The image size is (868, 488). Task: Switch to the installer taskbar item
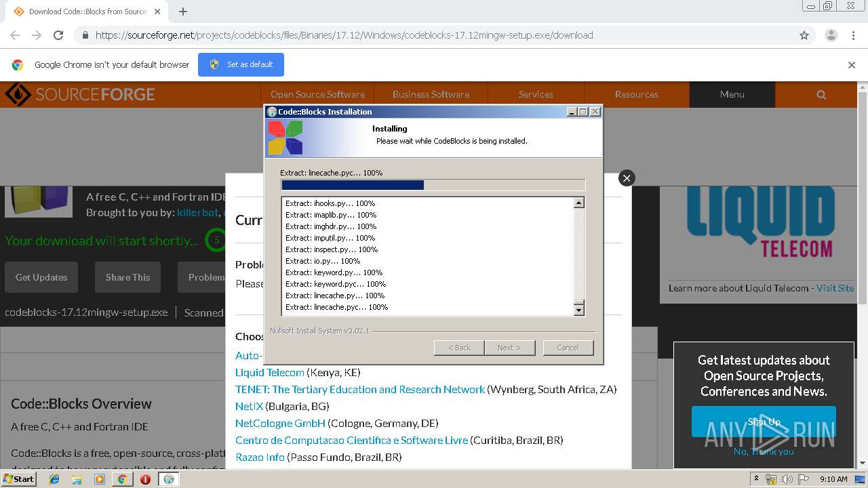pos(169,479)
